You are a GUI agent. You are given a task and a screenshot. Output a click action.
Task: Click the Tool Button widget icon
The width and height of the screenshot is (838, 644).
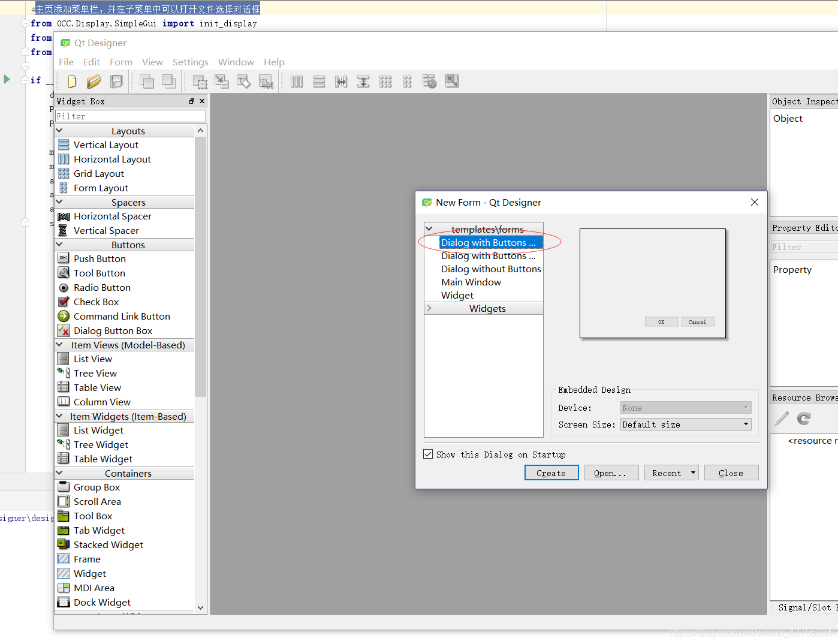(64, 272)
